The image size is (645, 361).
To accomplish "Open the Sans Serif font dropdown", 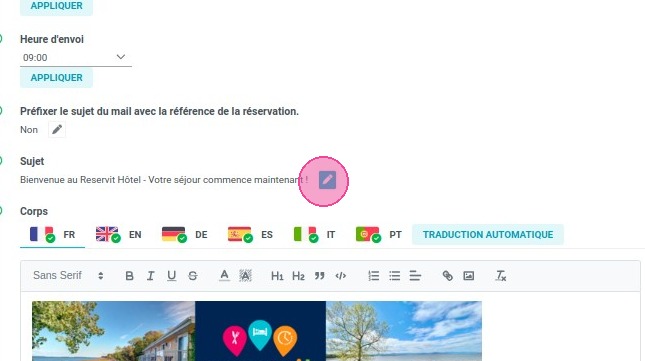I will tap(68, 275).
